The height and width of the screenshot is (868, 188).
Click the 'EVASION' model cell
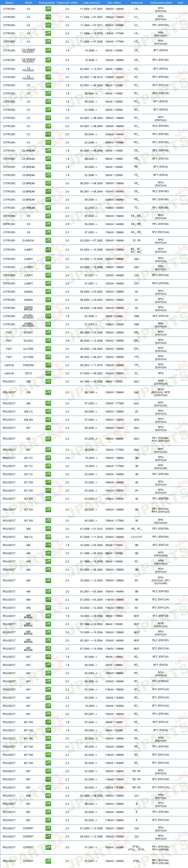tap(28, 240)
